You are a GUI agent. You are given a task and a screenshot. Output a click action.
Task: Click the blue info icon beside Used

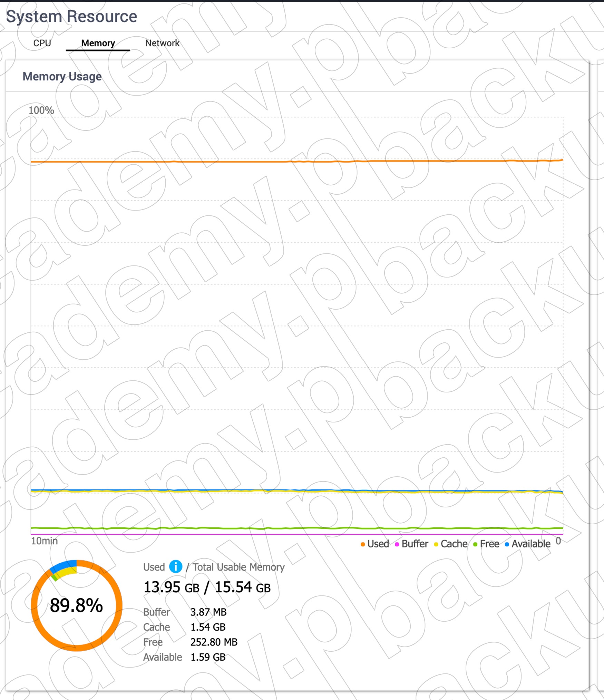176,566
